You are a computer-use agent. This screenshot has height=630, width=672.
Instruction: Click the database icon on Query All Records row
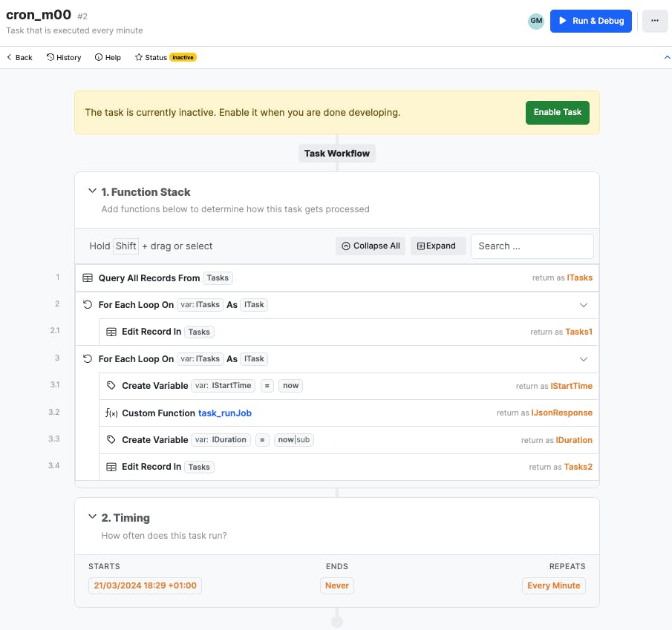coord(88,278)
